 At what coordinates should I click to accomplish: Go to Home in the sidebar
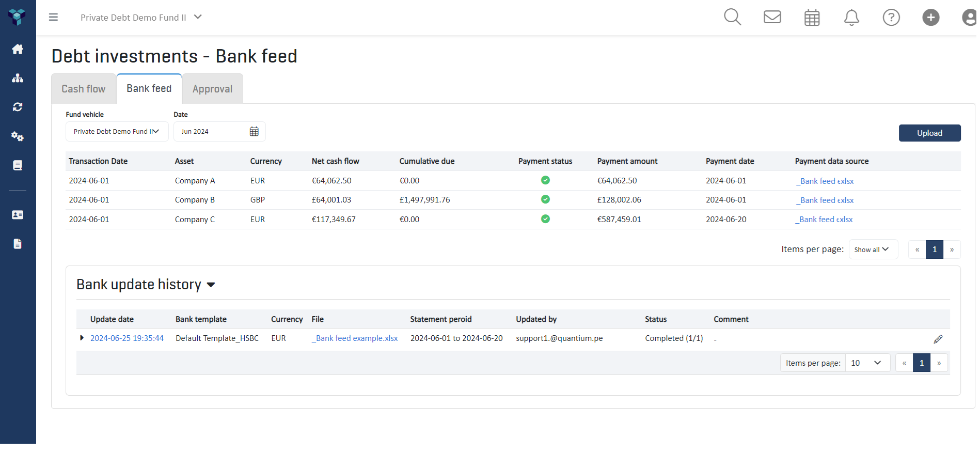click(x=18, y=49)
